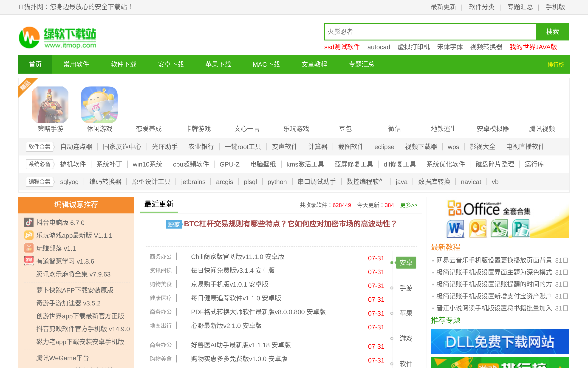Open Chili商家版官网版v11.1.0 安卓版
The image size is (588, 368).
(x=238, y=257)
